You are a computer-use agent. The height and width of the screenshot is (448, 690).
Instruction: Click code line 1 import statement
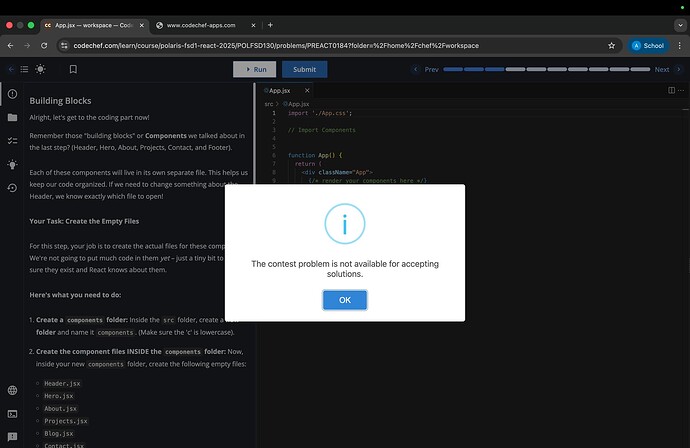pos(320,113)
